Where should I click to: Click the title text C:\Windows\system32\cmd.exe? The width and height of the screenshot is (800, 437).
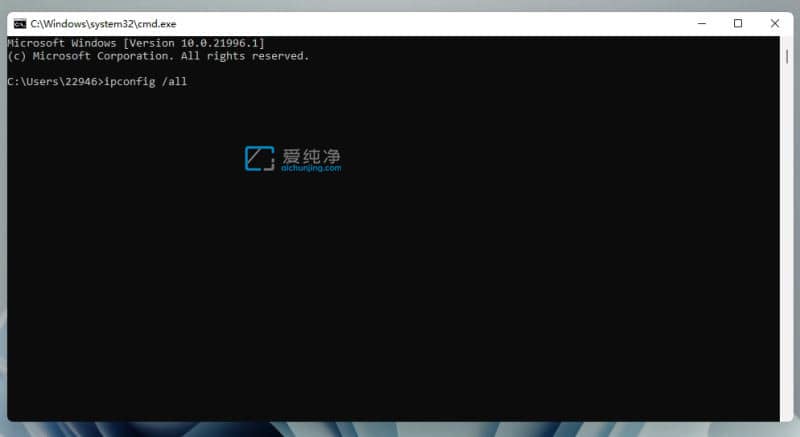103,24
